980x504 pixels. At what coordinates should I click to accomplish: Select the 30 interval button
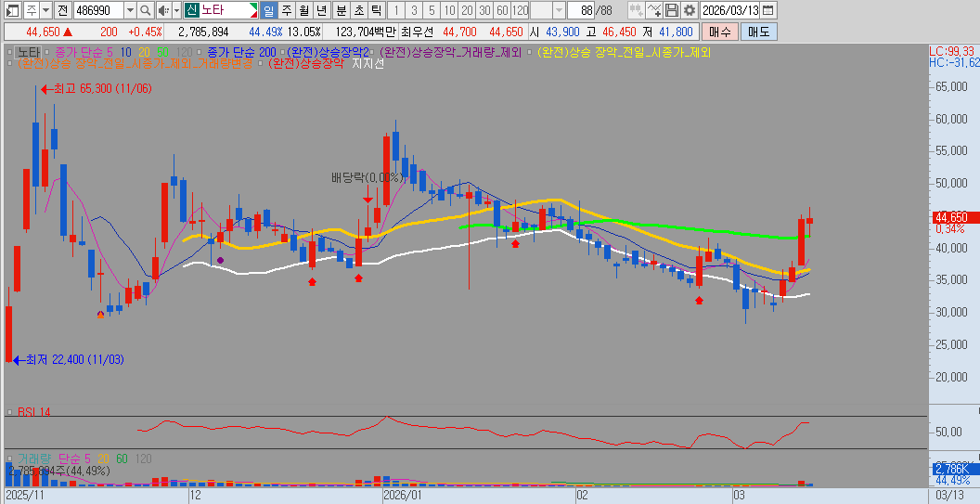(x=484, y=10)
